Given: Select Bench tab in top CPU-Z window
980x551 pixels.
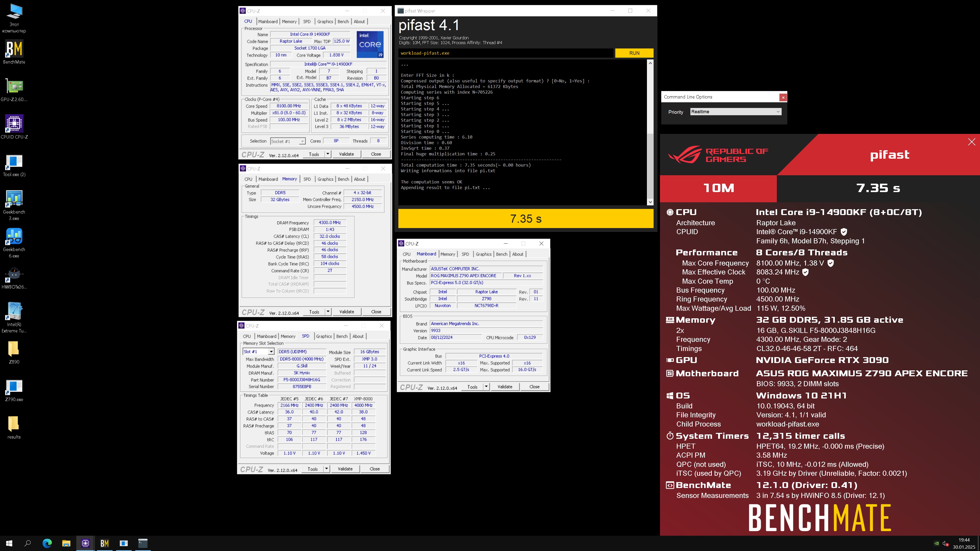Looking at the screenshot, I should click(x=343, y=22).
